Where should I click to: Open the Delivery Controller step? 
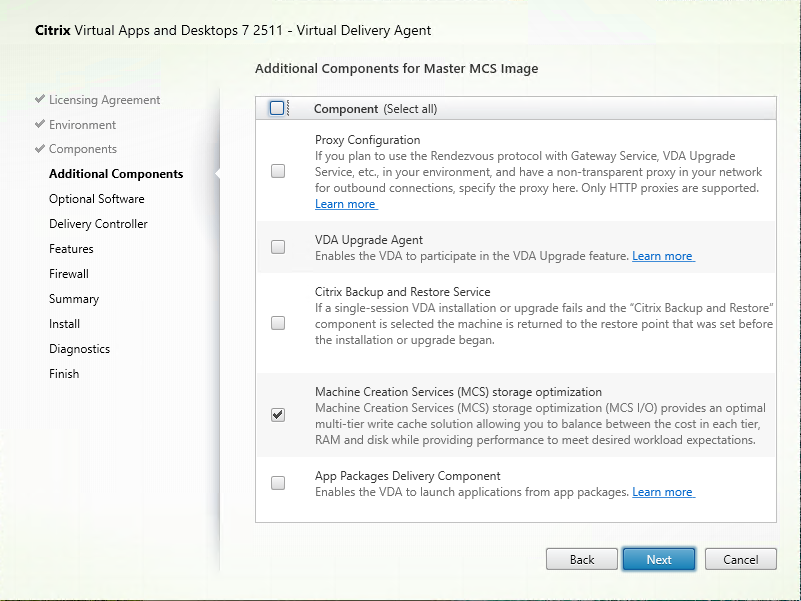point(98,224)
